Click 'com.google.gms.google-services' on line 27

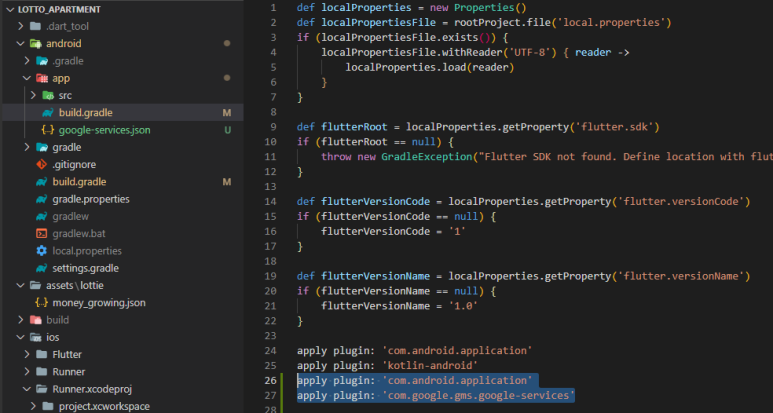(479, 395)
